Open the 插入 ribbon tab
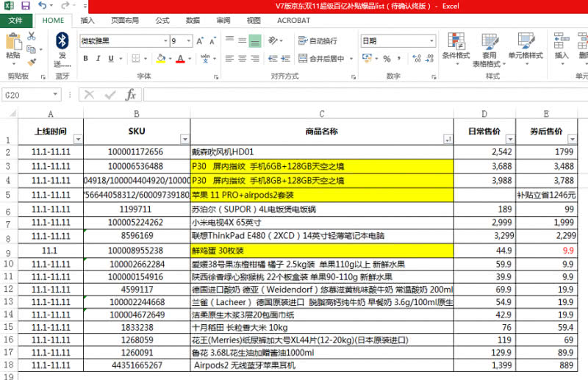588x380 pixels. point(87,21)
